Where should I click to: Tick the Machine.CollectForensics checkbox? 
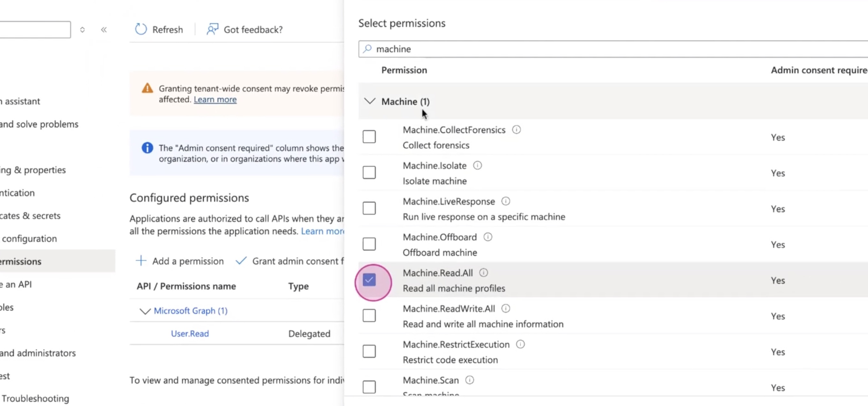click(369, 137)
